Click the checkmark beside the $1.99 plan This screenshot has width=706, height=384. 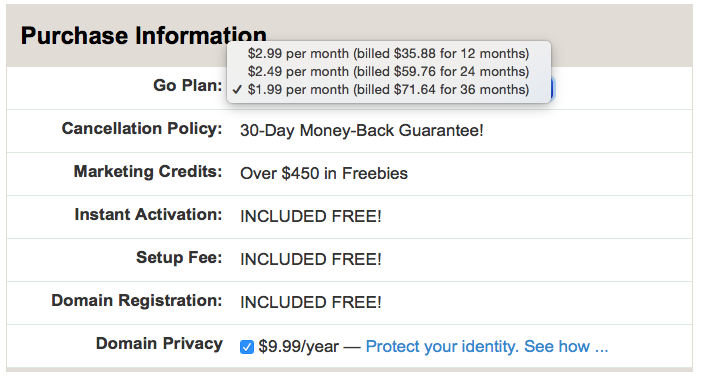click(x=237, y=90)
